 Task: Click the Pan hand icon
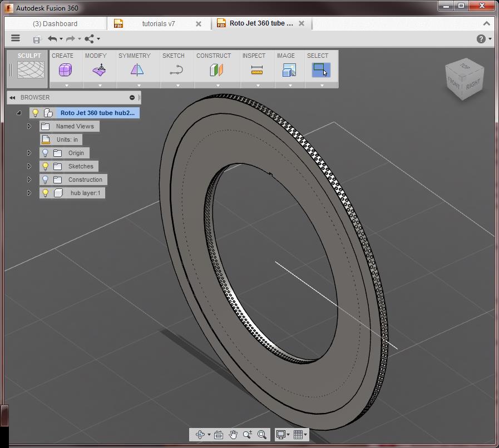pos(233,435)
